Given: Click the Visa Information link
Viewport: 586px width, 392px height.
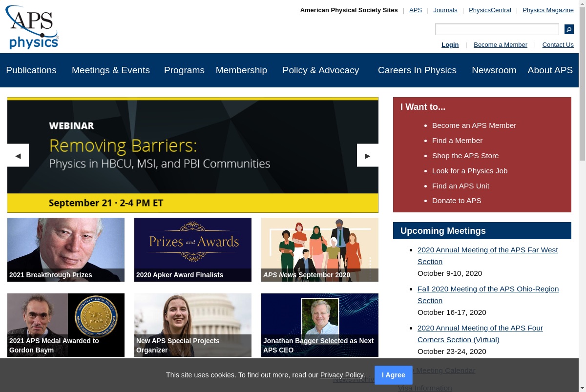Looking at the screenshot, I should 425,388.
